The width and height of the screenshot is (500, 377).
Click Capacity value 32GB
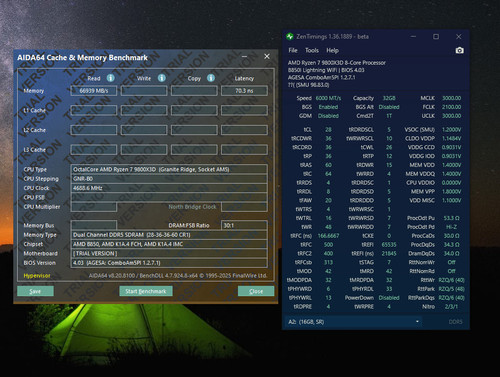[x=389, y=98]
